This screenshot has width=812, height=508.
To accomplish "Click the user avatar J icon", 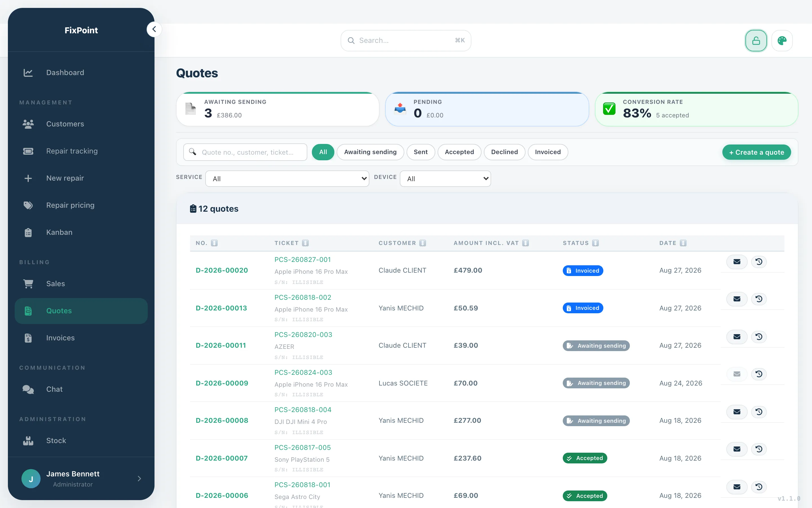I will pos(31,479).
